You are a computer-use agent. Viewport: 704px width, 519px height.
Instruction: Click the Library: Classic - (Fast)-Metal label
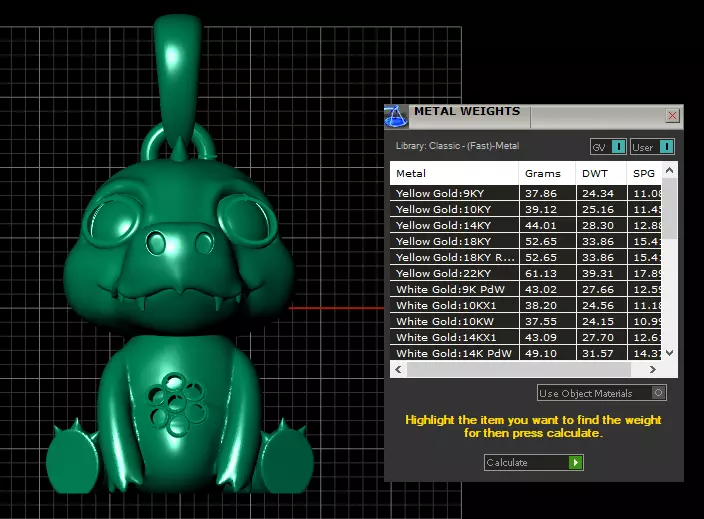point(457,146)
